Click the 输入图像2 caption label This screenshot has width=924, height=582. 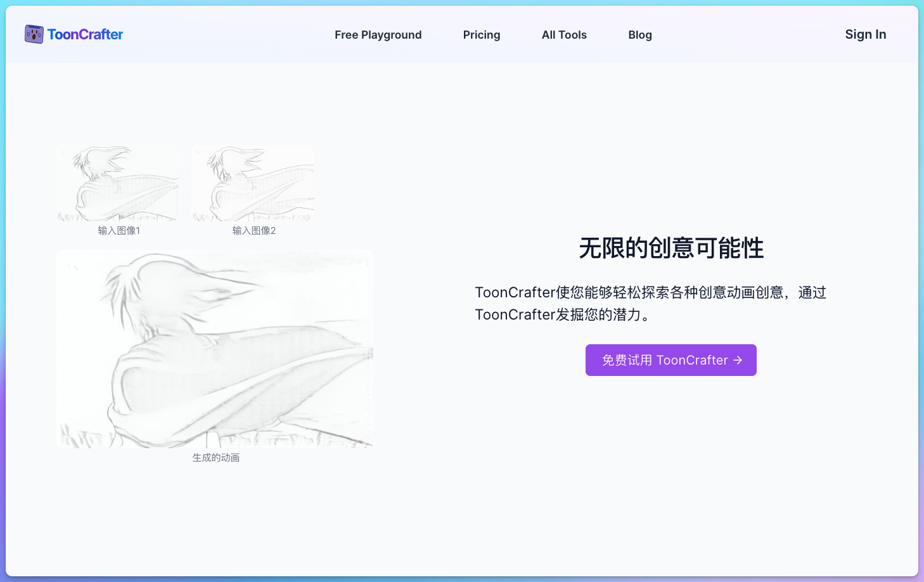pos(253,231)
